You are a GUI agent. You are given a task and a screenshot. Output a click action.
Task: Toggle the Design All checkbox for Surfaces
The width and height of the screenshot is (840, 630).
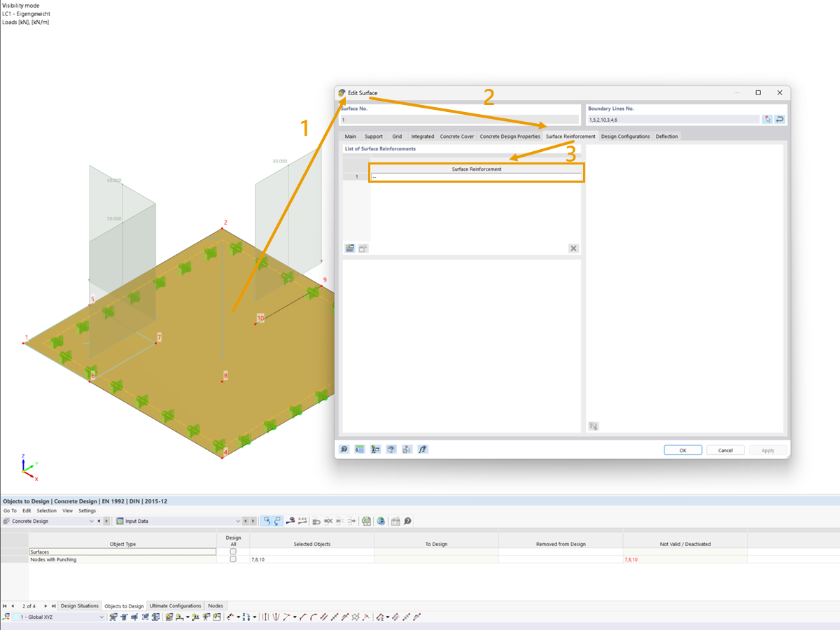click(x=233, y=552)
